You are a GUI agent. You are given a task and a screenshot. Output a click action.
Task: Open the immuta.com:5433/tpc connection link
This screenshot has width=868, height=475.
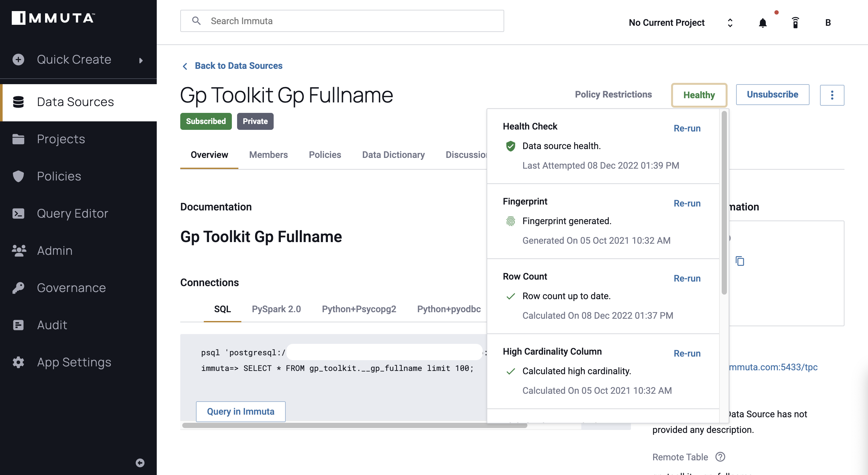(x=773, y=367)
